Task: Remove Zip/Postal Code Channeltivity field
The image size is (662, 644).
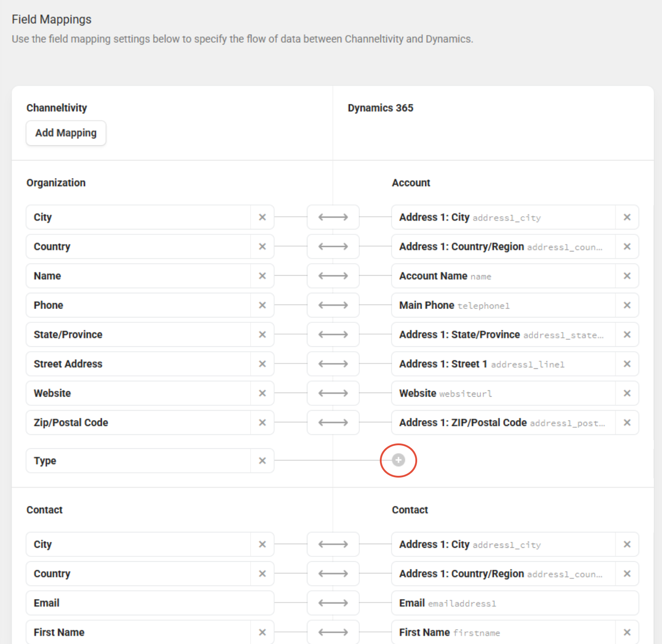Action: (x=262, y=422)
